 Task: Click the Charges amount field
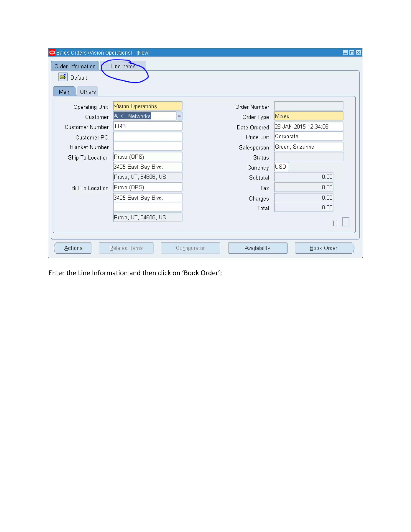pyautogui.click(x=304, y=198)
